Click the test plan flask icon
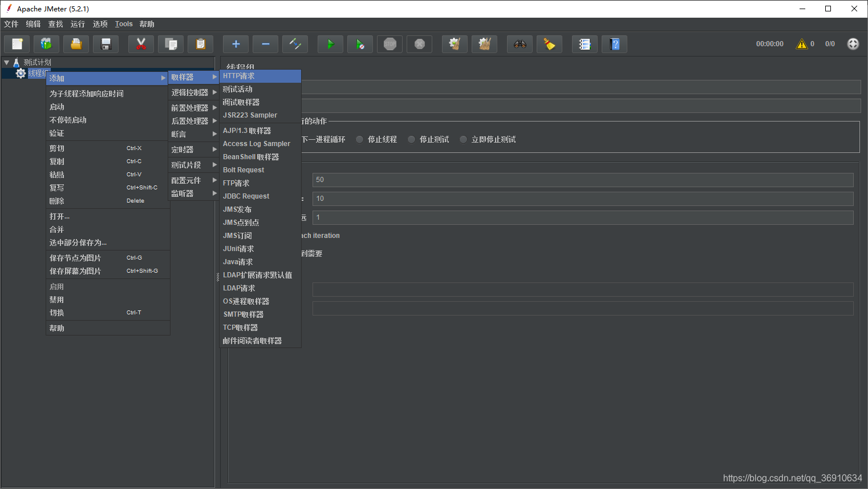Image resolution: width=868 pixels, height=489 pixels. 16,62
